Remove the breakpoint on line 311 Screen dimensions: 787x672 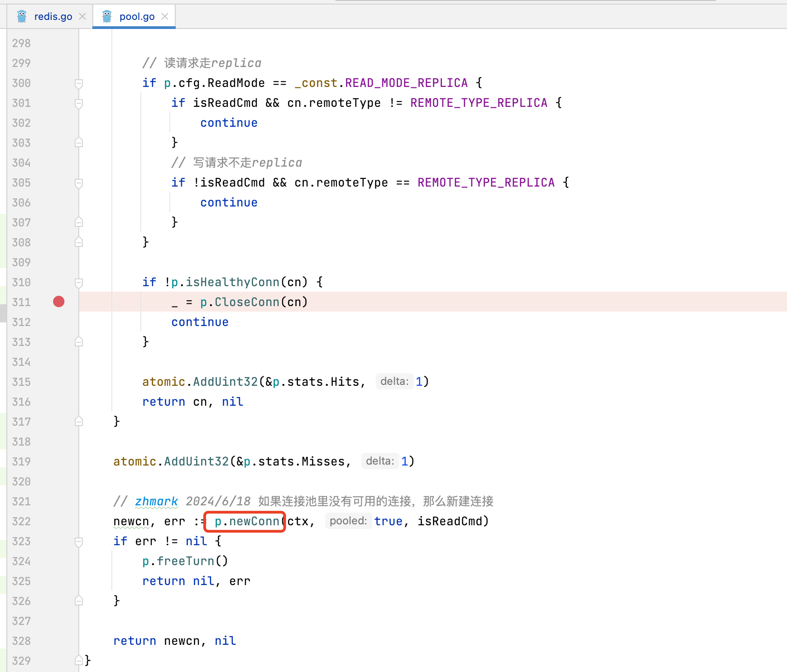point(59,302)
